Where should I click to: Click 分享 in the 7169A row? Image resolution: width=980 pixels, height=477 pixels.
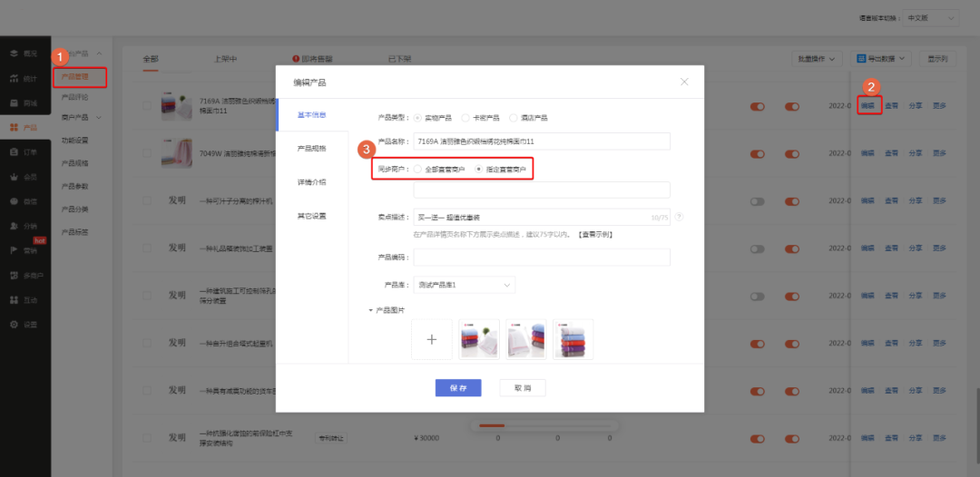(x=916, y=105)
